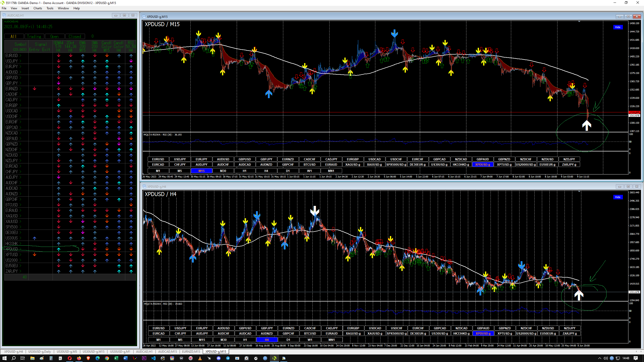
Task: Click the volume icon in system tray
Action: click(606, 358)
